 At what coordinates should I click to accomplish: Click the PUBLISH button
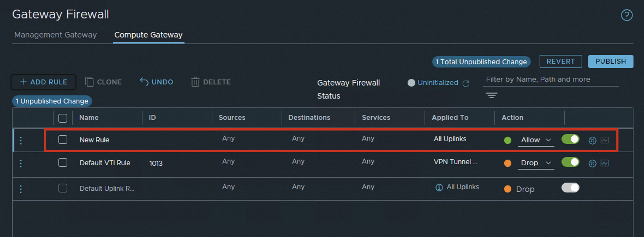point(610,61)
